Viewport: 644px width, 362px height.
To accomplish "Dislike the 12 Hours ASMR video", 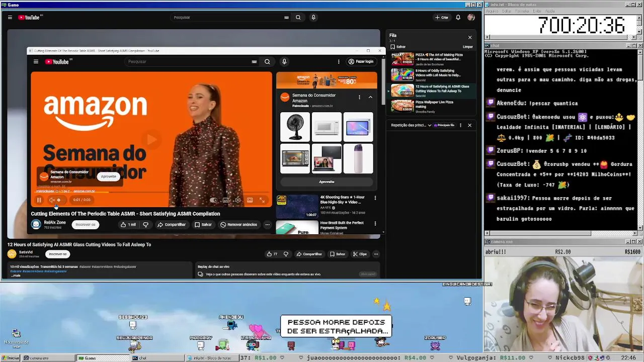I will 286,254.
